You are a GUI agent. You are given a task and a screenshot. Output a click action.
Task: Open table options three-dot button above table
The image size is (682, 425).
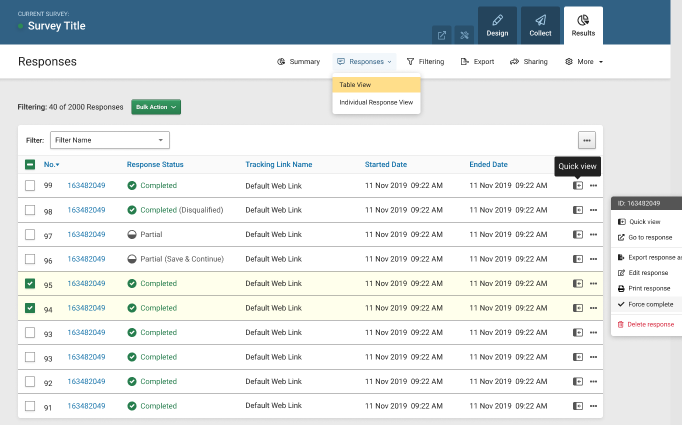point(587,140)
